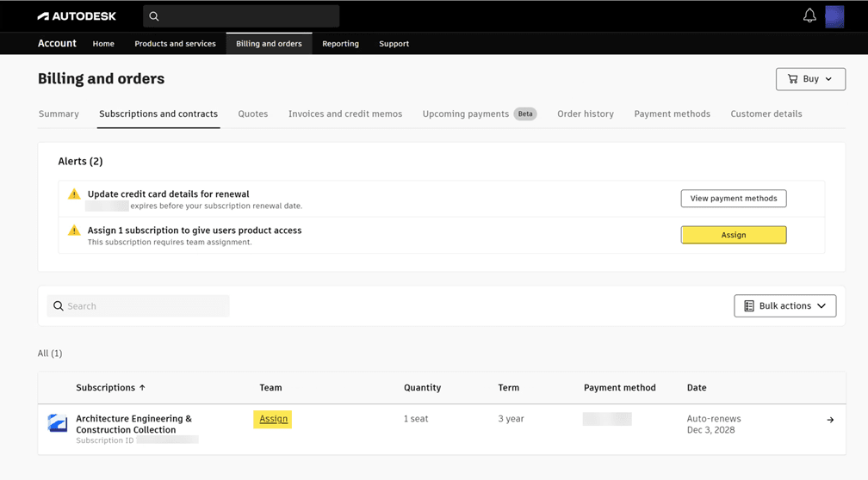Click View payment methods button
868x480 pixels.
coord(734,199)
